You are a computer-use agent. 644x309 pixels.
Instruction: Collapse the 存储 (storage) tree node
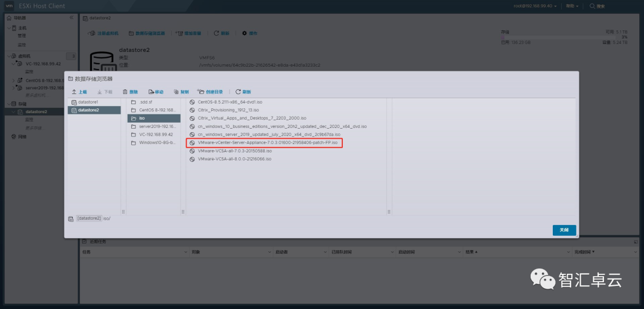[x=8, y=104]
